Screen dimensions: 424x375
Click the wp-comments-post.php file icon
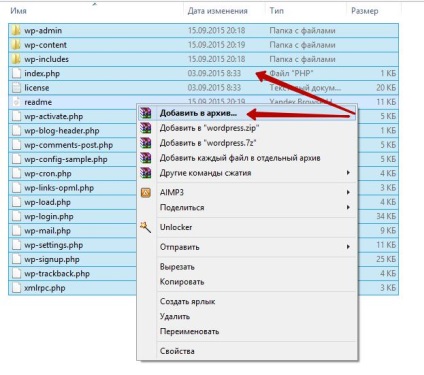pyautogui.click(x=16, y=145)
